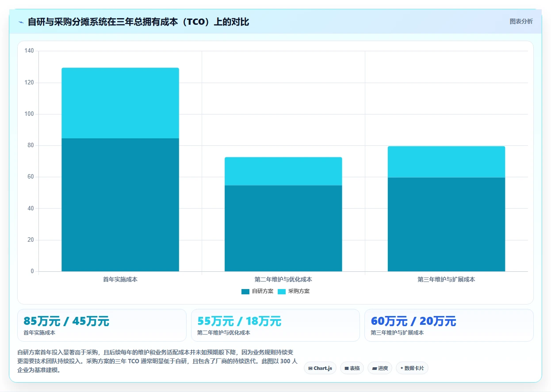Viewport: 551px width, 392px height.
Task: Toggle the 采购方案 legend entry
Action: point(294,291)
